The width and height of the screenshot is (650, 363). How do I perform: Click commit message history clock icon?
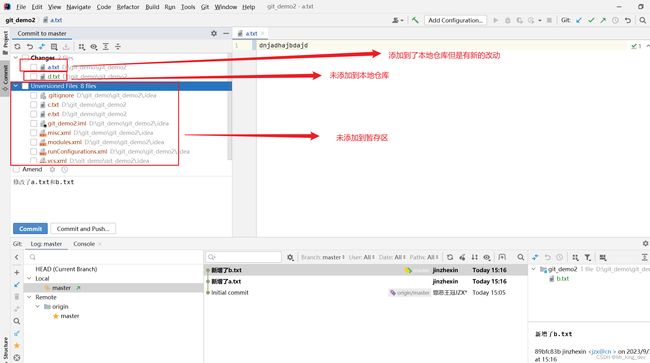click(65, 169)
